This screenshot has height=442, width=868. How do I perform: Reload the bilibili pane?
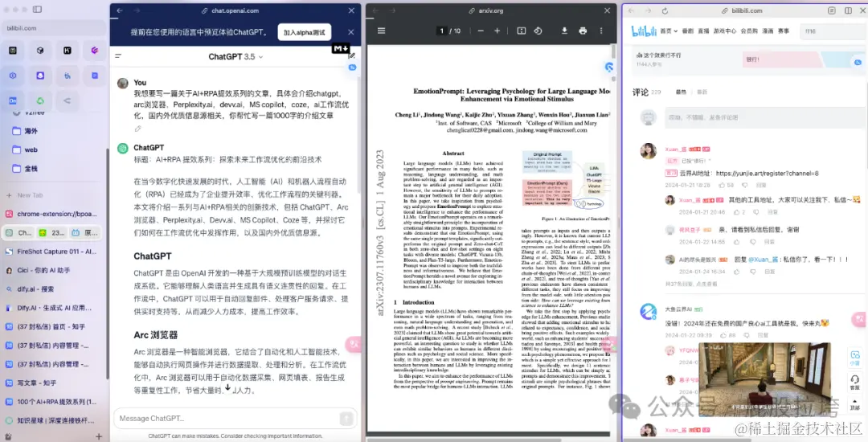(665, 10)
